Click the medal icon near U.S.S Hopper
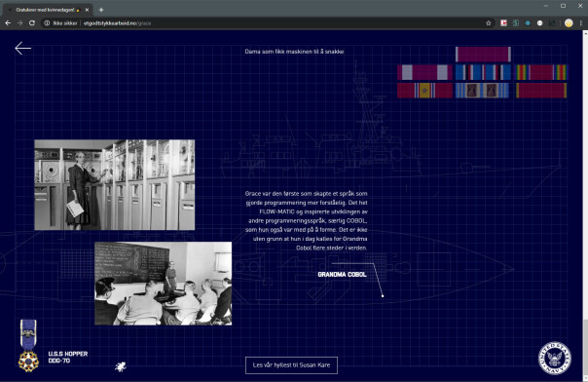This screenshot has height=382, width=588. [x=28, y=346]
